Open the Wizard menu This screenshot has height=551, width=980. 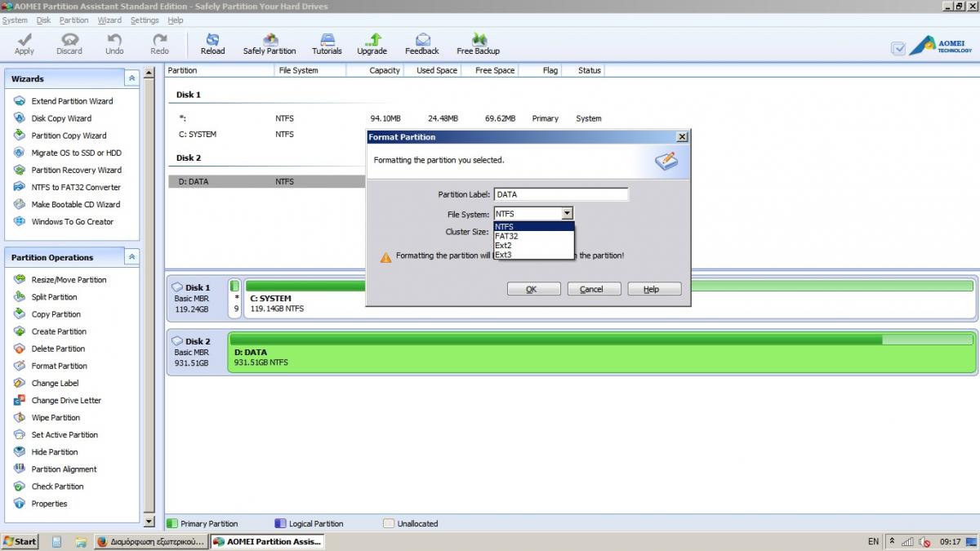click(109, 20)
